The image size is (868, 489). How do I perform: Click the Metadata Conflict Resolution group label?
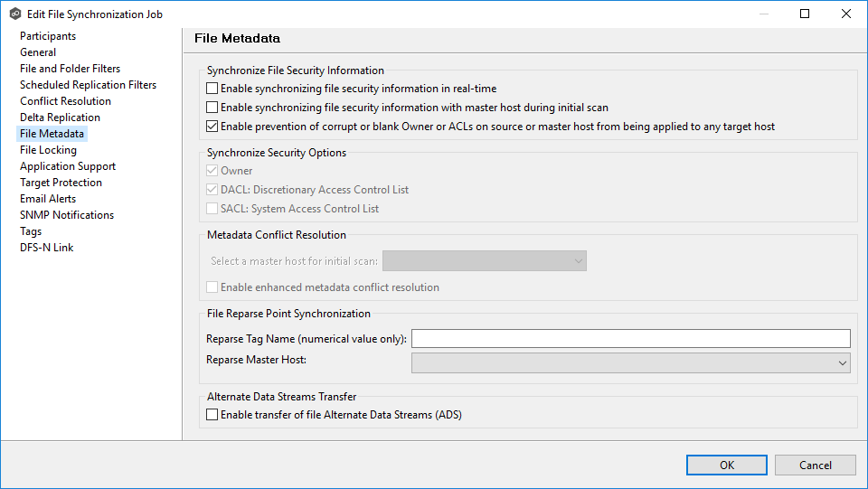pyautogui.click(x=277, y=234)
